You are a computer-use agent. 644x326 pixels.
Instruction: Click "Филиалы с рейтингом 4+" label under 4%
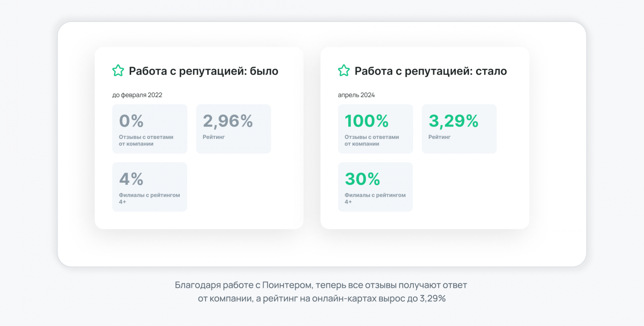pos(149,195)
